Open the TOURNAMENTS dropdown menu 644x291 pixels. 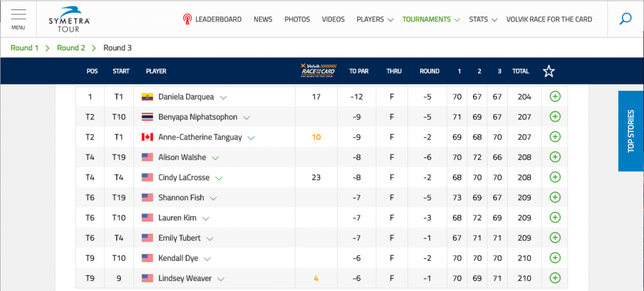click(x=431, y=20)
